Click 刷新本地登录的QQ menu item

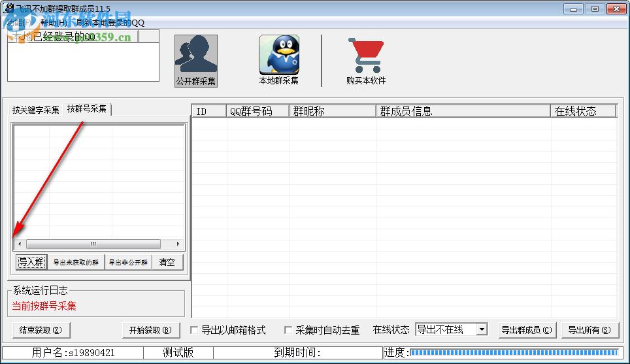pos(110,23)
